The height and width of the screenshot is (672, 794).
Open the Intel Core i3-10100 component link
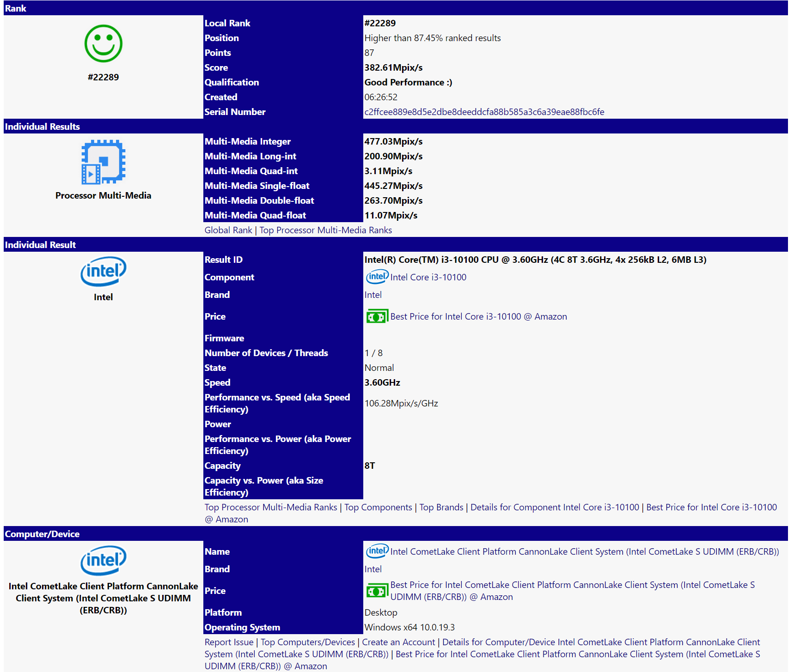tap(428, 277)
